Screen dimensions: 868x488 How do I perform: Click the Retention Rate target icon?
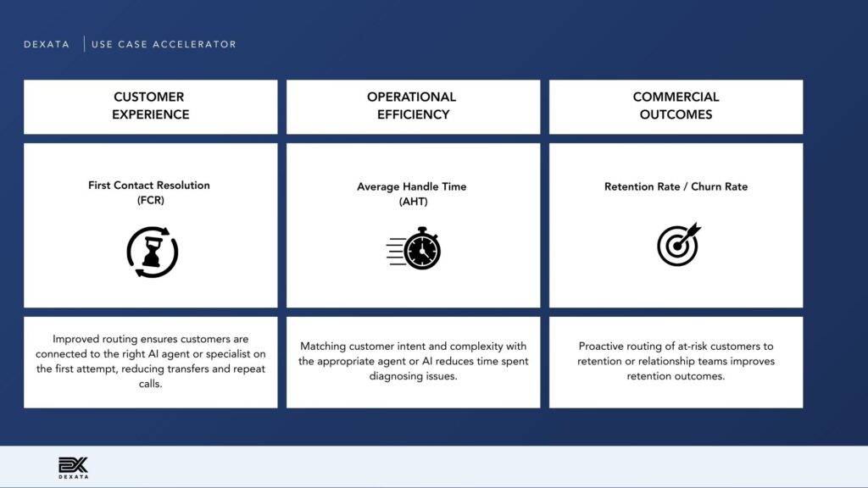678,244
